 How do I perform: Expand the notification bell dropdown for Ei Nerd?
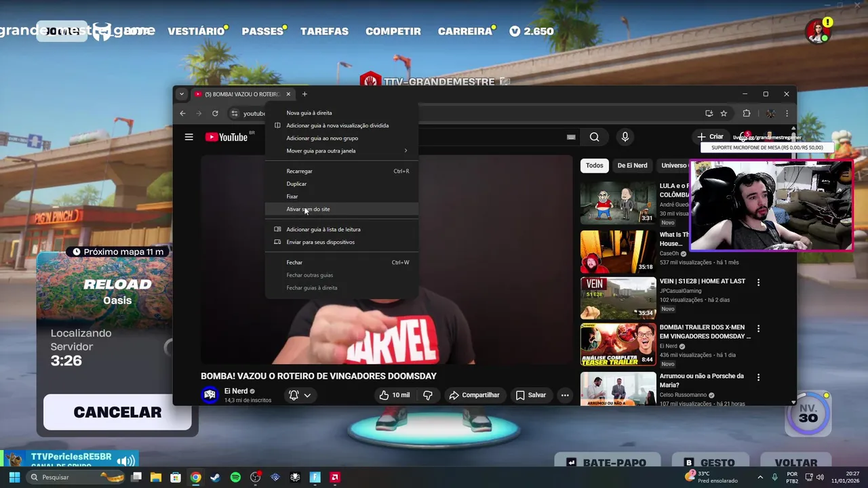[x=307, y=395]
